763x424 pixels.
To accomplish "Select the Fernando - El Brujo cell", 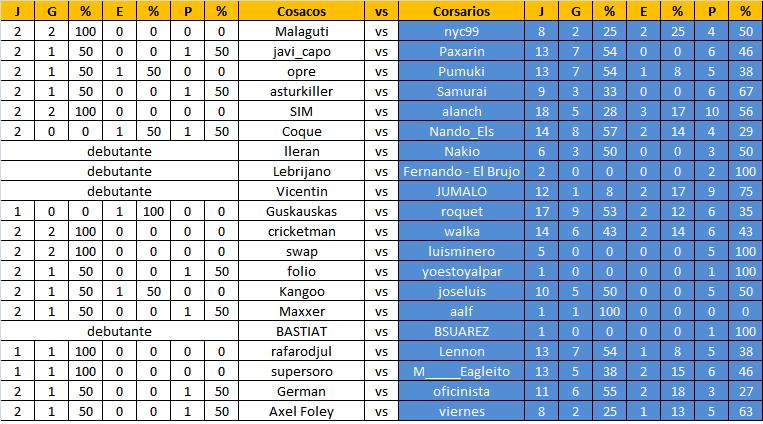I will [x=461, y=171].
